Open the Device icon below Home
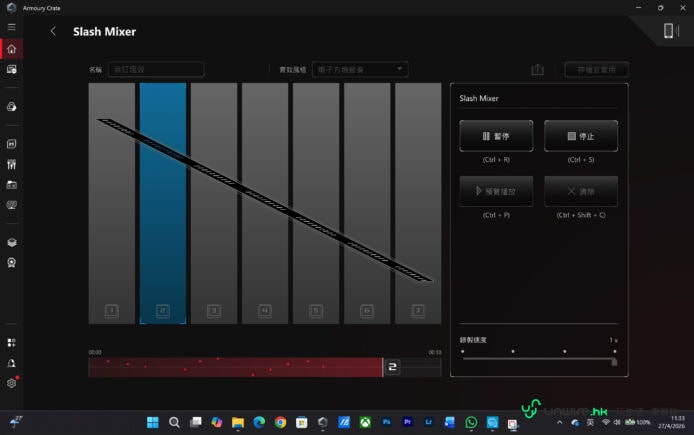The width and height of the screenshot is (694, 435). pos(12,69)
